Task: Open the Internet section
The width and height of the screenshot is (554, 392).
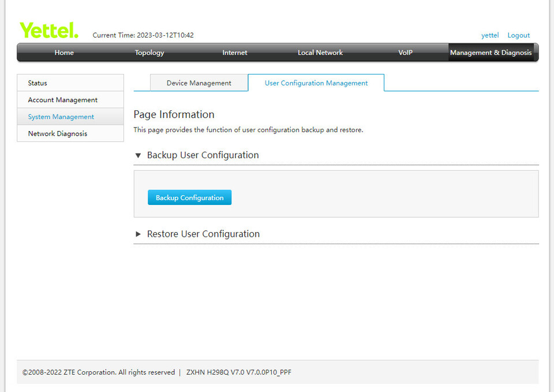Action: (x=234, y=53)
